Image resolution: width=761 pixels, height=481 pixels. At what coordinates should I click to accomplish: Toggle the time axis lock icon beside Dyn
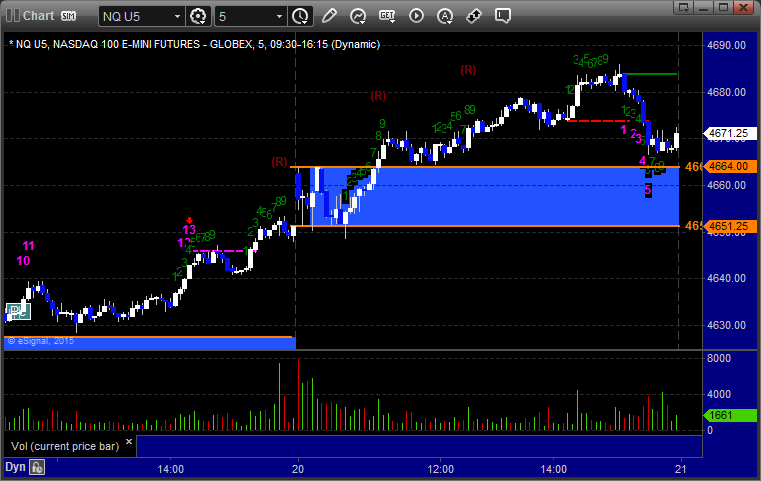click(x=37, y=467)
